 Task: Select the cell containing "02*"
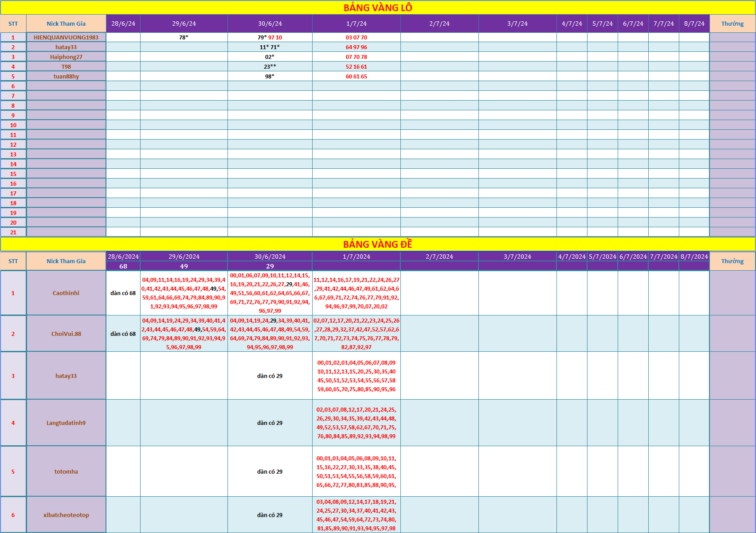click(x=270, y=57)
